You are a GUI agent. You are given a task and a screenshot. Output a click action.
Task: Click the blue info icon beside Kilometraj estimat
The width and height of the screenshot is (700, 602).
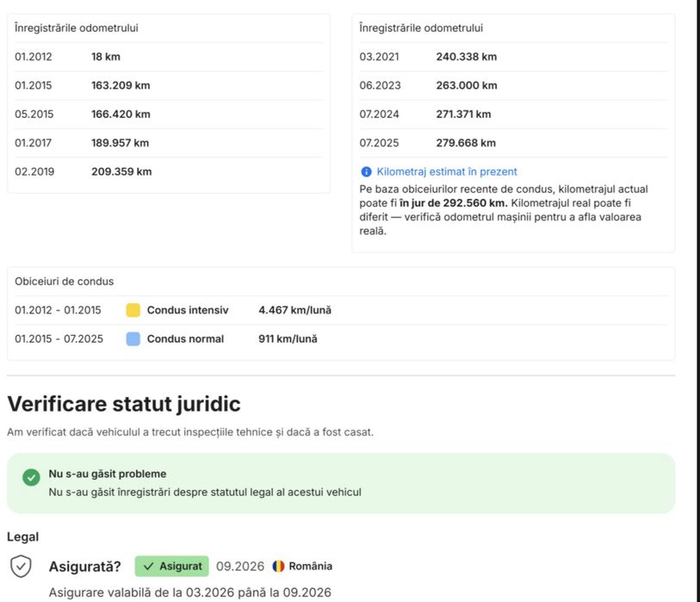tap(366, 171)
